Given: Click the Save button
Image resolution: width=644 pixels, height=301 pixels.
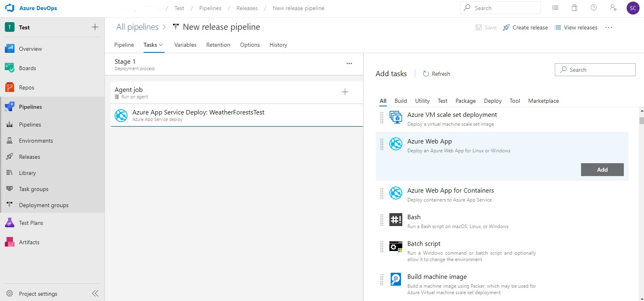Looking at the screenshot, I should [x=486, y=27].
